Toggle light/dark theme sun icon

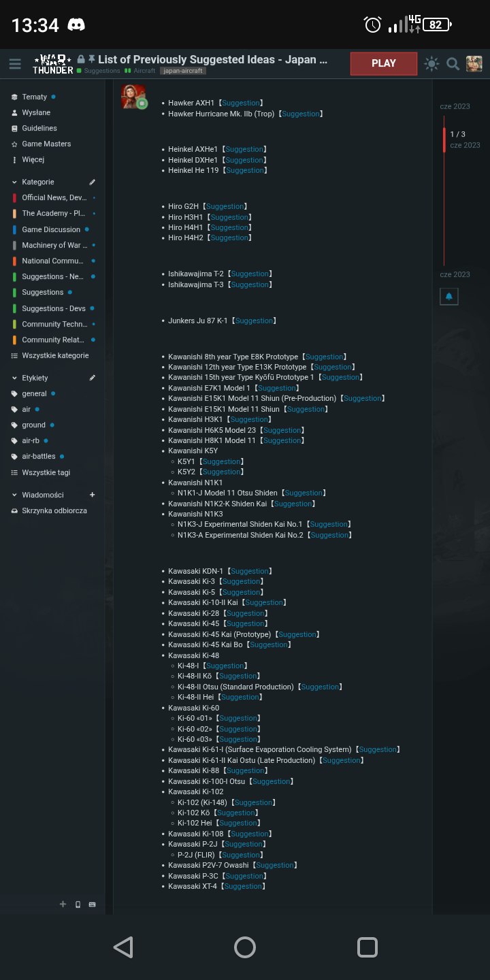(431, 64)
